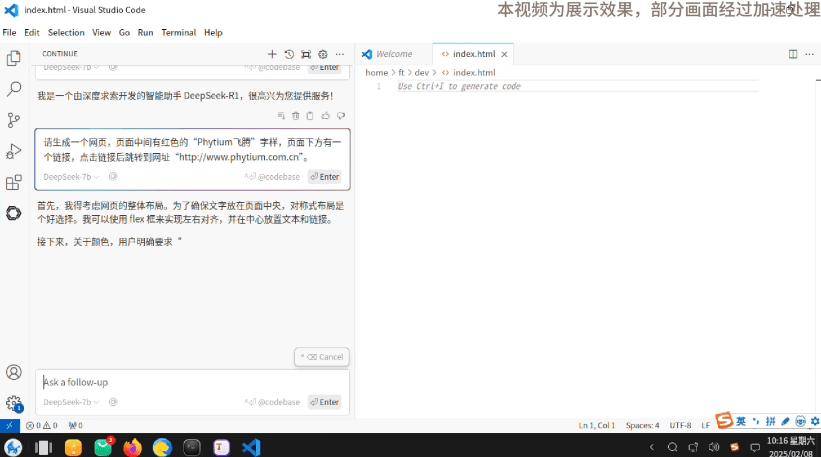Open errors and warnings count in status bar
Viewport: 821px width, 457px height.
(x=42, y=426)
